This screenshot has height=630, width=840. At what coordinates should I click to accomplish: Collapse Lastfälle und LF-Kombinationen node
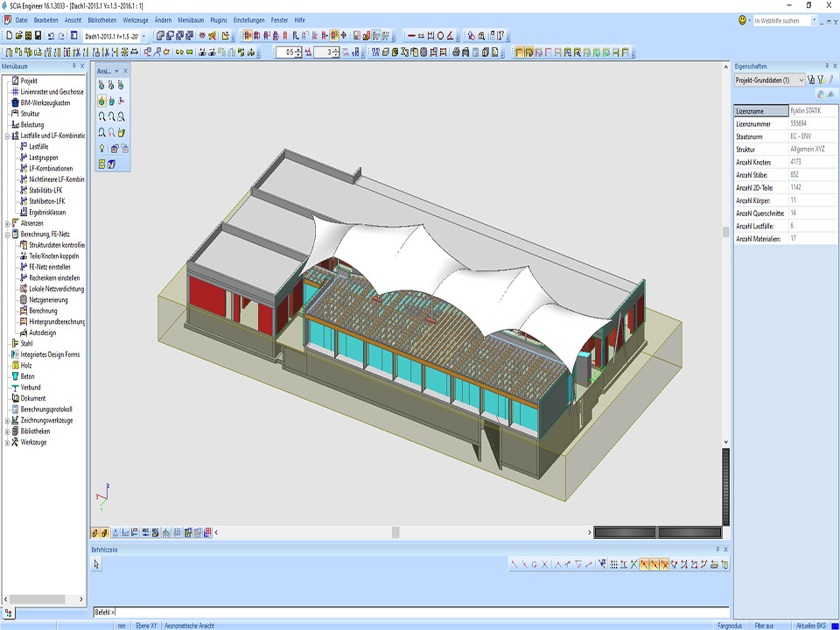[x=6, y=136]
